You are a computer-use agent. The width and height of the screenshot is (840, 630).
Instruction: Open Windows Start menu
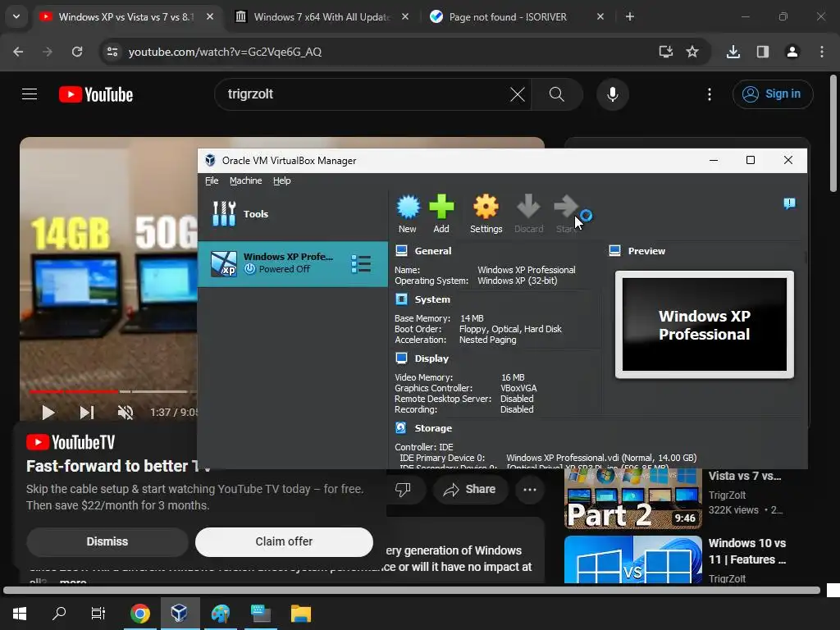(x=20, y=614)
